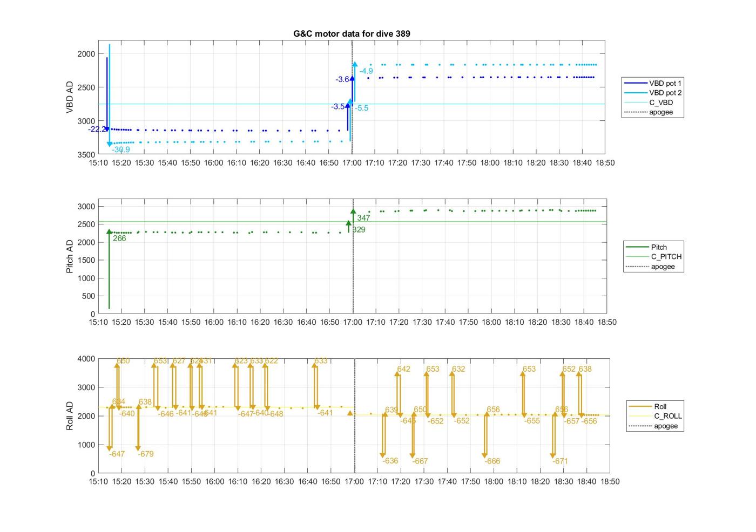756x532 pixels.
Task: Select the 'C_VBD' legend entry
Action: pos(649,103)
